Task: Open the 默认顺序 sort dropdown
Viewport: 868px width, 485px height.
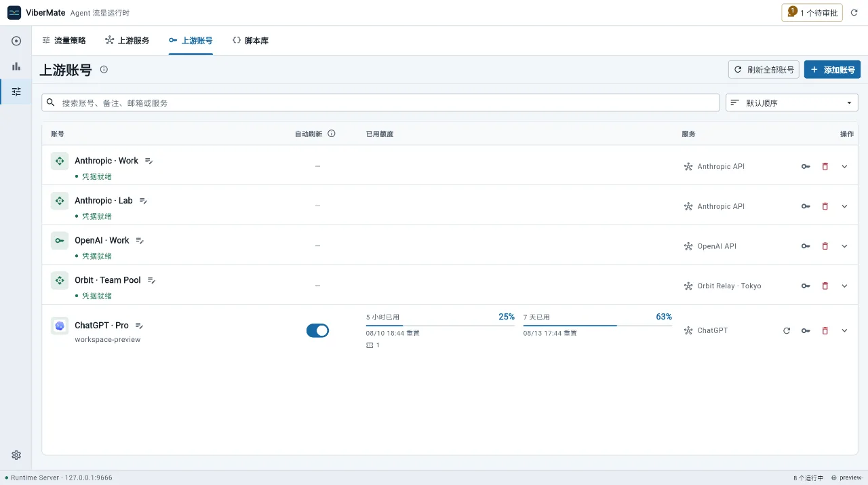Action: click(x=792, y=102)
